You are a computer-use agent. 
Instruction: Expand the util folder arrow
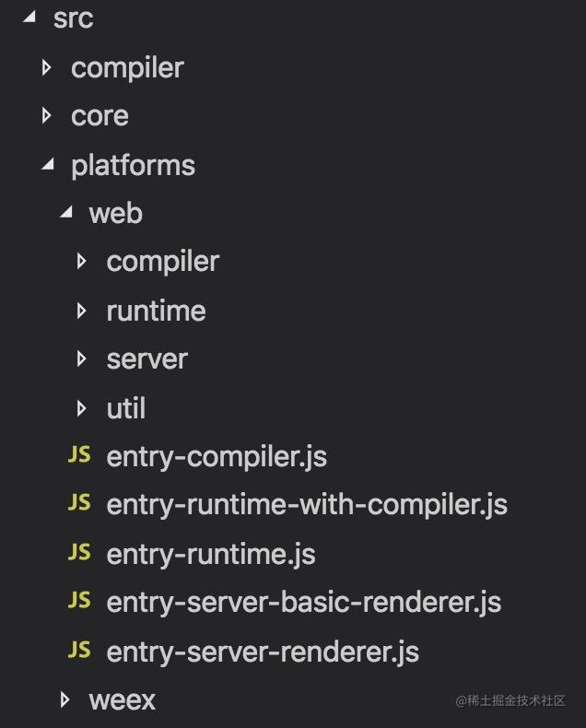pos(81,408)
